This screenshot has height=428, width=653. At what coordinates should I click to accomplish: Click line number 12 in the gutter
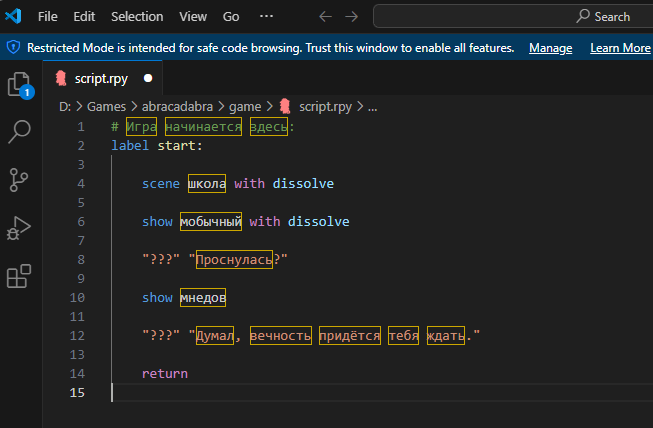tap(77, 336)
